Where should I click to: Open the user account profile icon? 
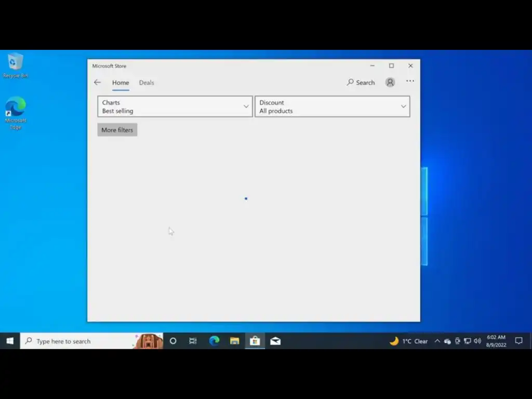(390, 82)
